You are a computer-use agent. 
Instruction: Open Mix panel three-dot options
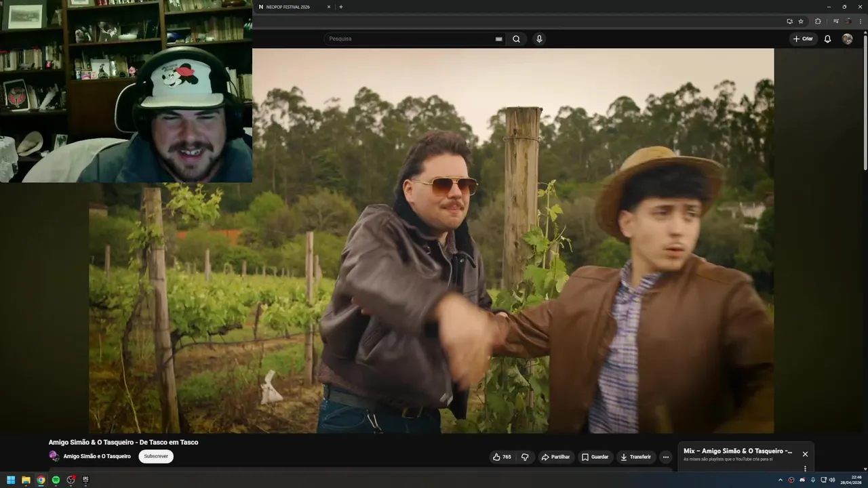(805, 468)
